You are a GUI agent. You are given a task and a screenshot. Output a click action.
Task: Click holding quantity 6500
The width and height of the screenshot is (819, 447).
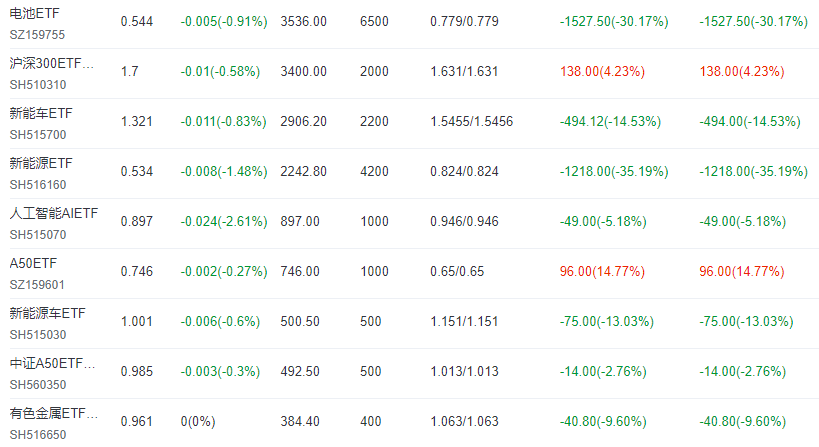pos(375,22)
